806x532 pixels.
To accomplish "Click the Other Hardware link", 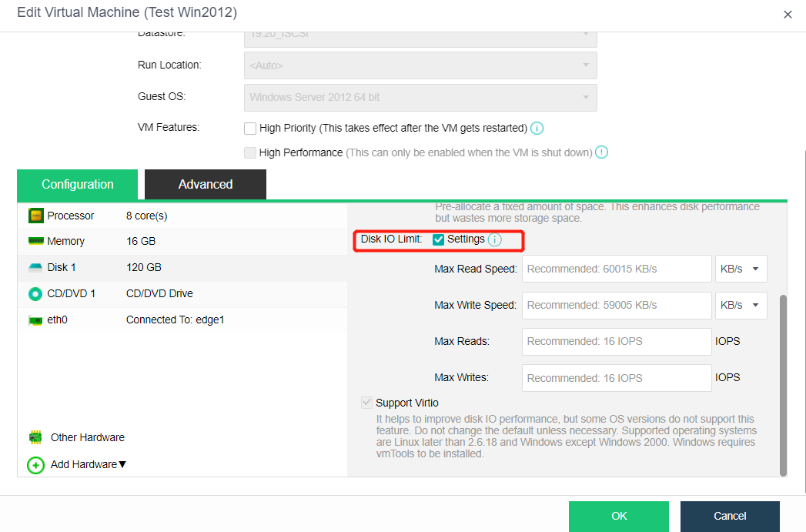I will tap(88, 437).
